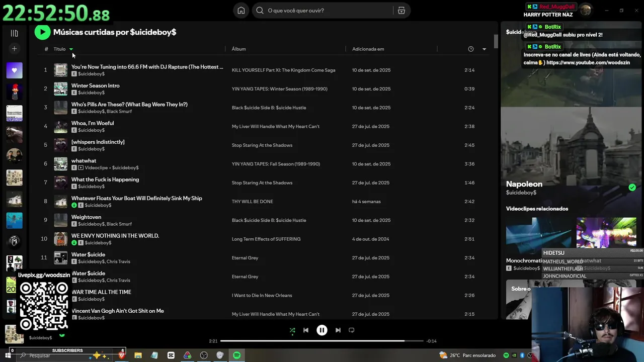The height and width of the screenshot is (362, 644).
Task: Open CapCut from the taskbar
Action: (171, 355)
